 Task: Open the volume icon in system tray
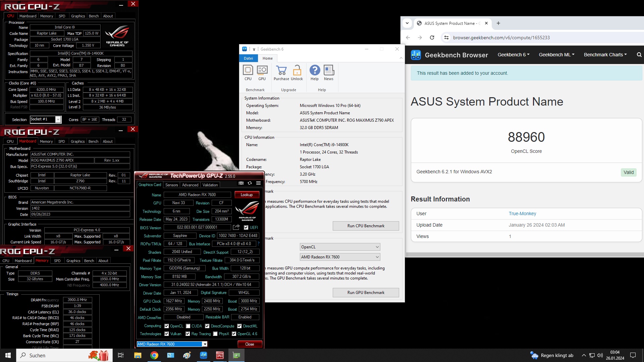[600, 355]
